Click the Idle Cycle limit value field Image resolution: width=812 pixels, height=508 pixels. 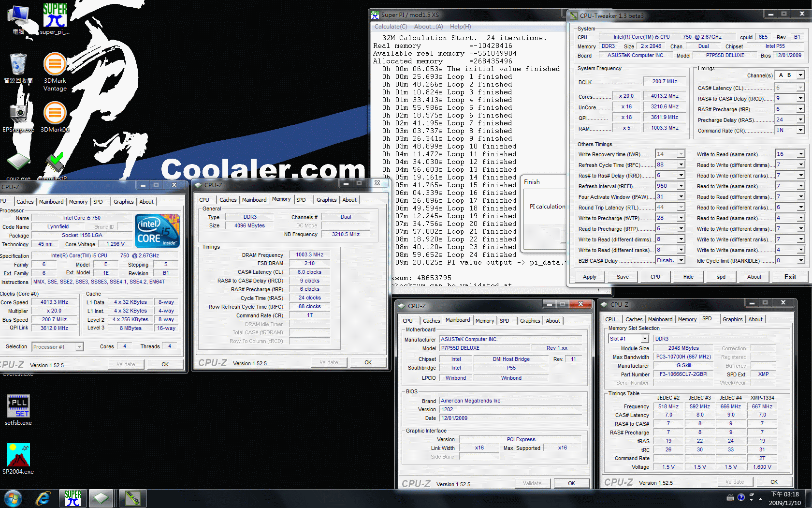click(x=786, y=261)
